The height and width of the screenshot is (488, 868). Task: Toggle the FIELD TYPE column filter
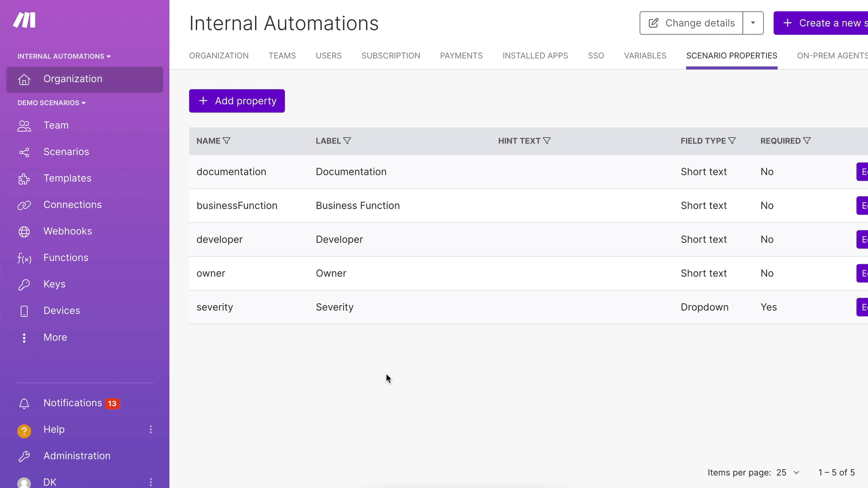[x=732, y=141]
